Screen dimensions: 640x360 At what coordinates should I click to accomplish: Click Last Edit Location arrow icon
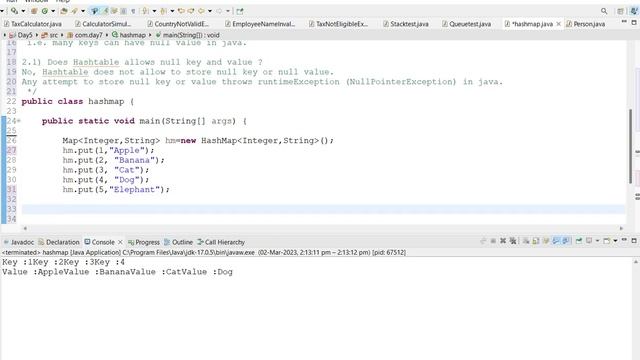[x=181, y=11]
